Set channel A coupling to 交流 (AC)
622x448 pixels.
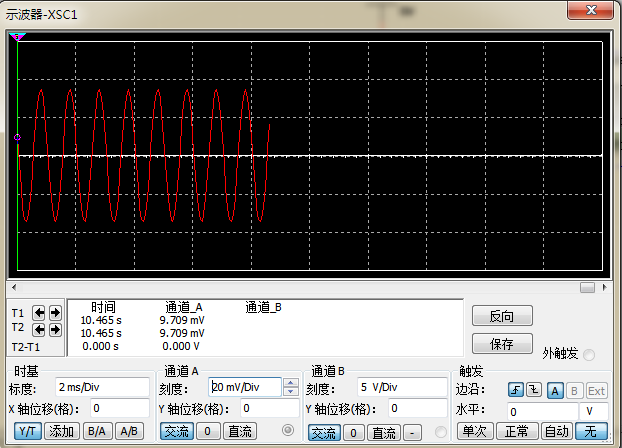[177, 431]
